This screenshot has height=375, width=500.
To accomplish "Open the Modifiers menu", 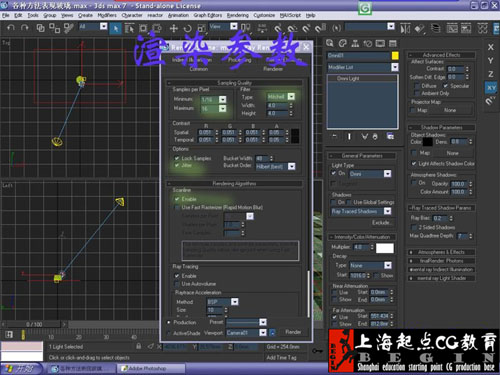I will click(x=107, y=15).
